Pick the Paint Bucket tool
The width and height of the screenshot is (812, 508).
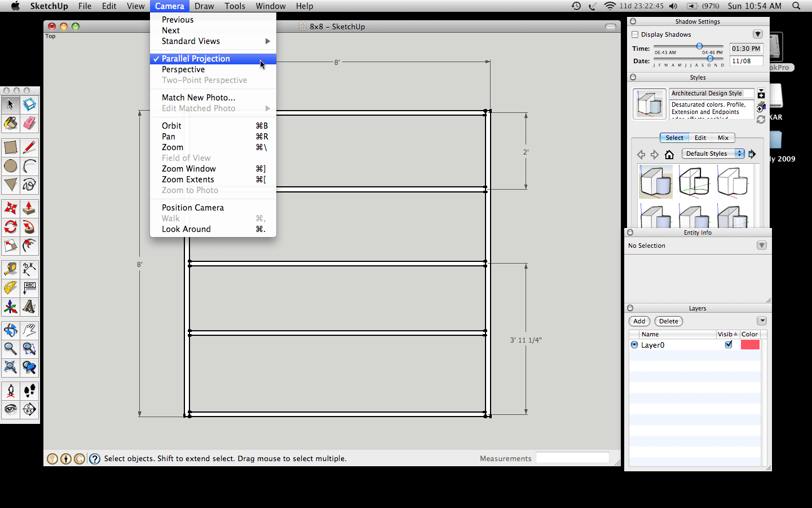pyautogui.click(x=10, y=123)
